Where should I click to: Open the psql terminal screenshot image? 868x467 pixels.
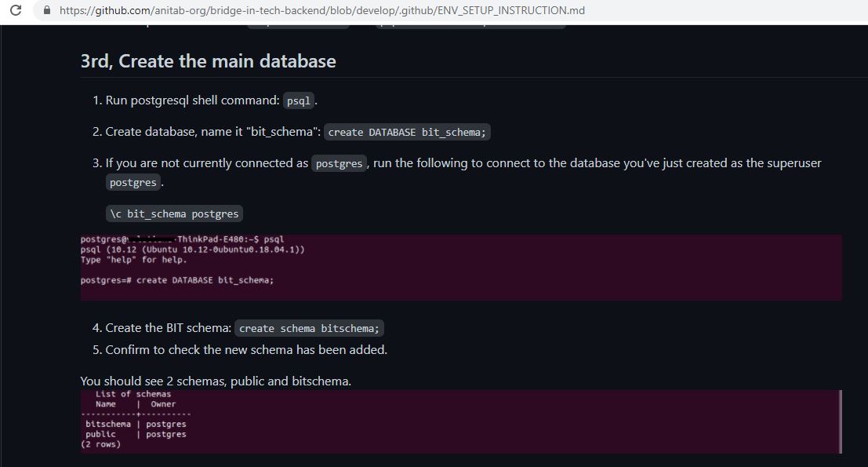pos(461,267)
